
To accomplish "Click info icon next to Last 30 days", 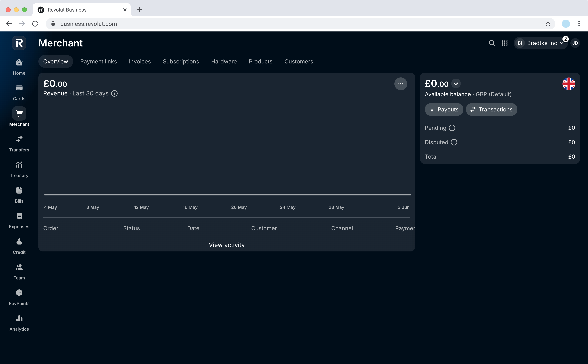I will [x=115, y=93].
